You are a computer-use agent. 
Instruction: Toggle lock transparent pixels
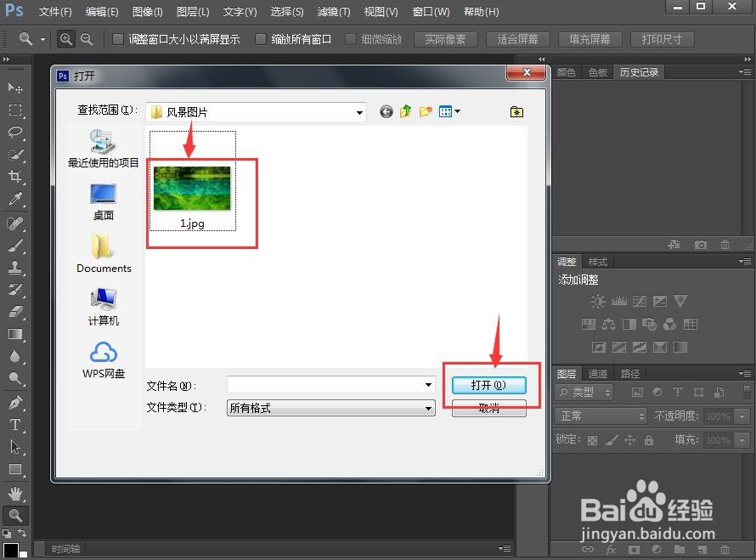point(593,440)
